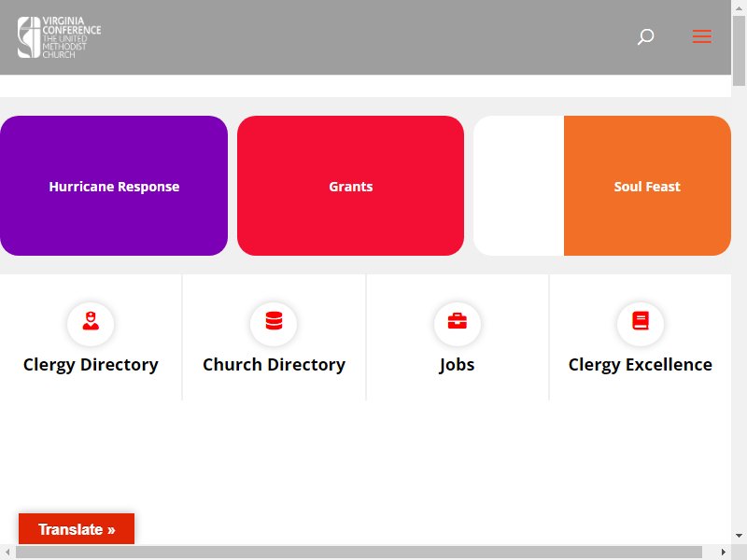Click the vertical scrollbar up arrow

739,8
